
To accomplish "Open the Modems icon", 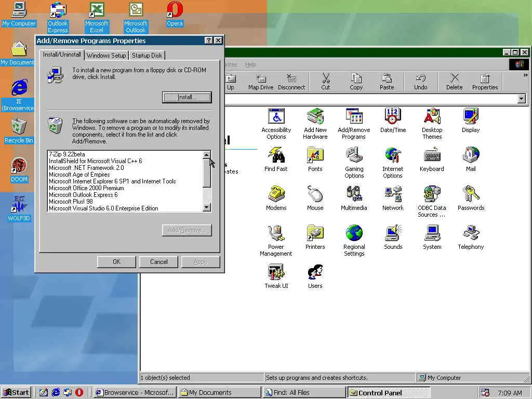I will tap(276, 198).
